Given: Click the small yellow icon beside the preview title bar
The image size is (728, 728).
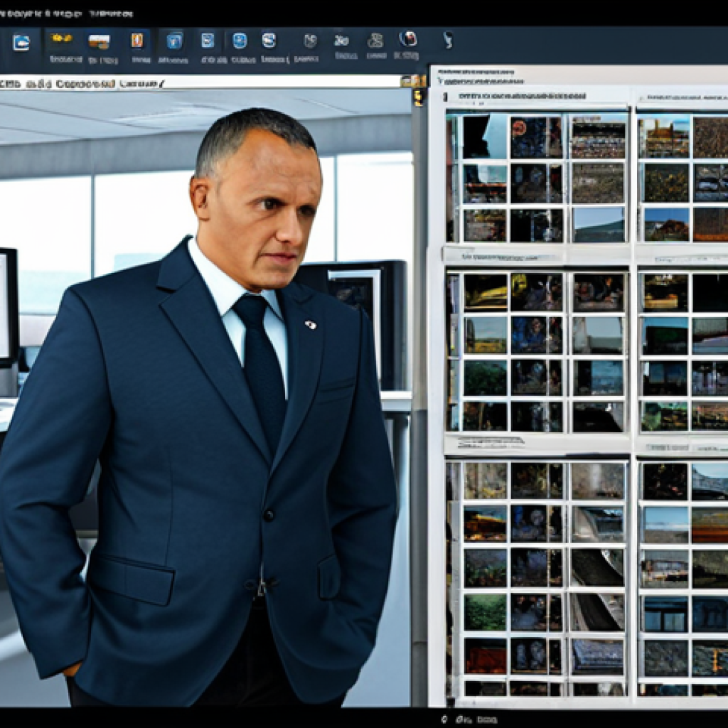Looking at the screenshot, I should (411, 81).
